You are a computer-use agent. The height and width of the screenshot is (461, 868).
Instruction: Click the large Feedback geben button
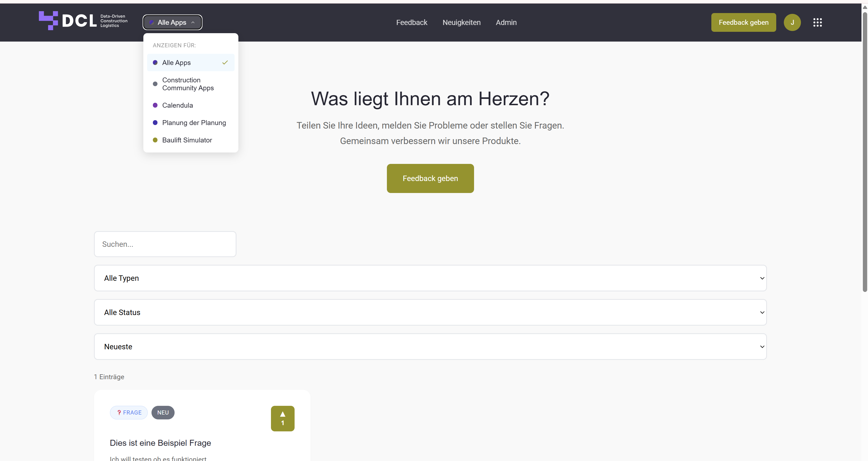[430, 178]
